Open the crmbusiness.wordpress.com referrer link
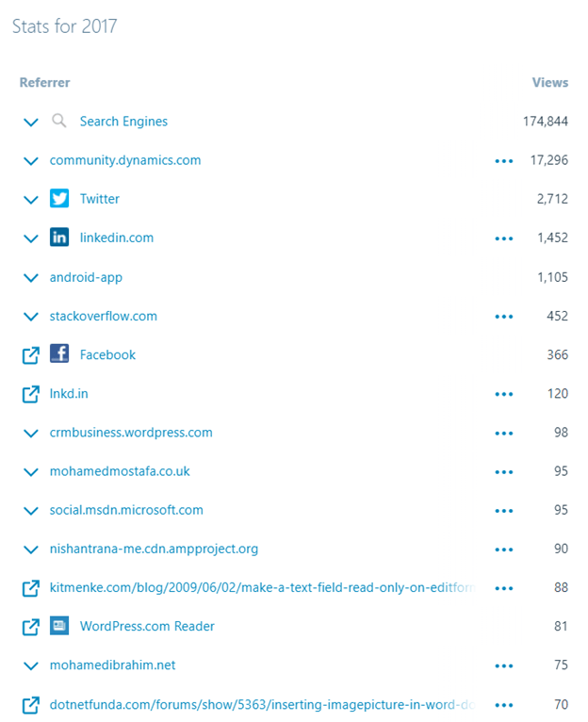The image size is (588, 722). coord(131,433)
